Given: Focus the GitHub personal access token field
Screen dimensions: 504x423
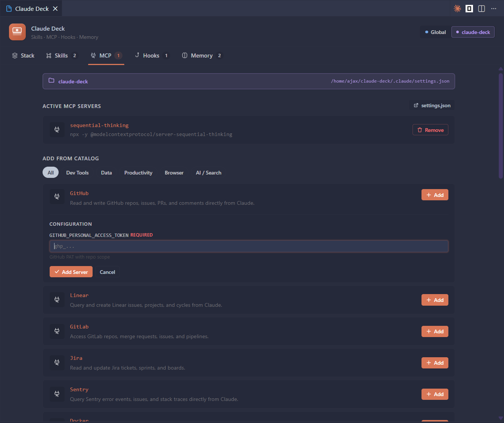Looking at the screenshot, I should click(x=249, y=246).
